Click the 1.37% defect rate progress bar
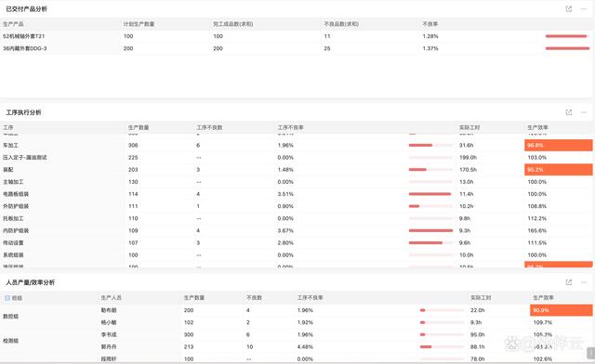Image resolution: width=595 pixels, height=364 pixels. coord(567,48)
